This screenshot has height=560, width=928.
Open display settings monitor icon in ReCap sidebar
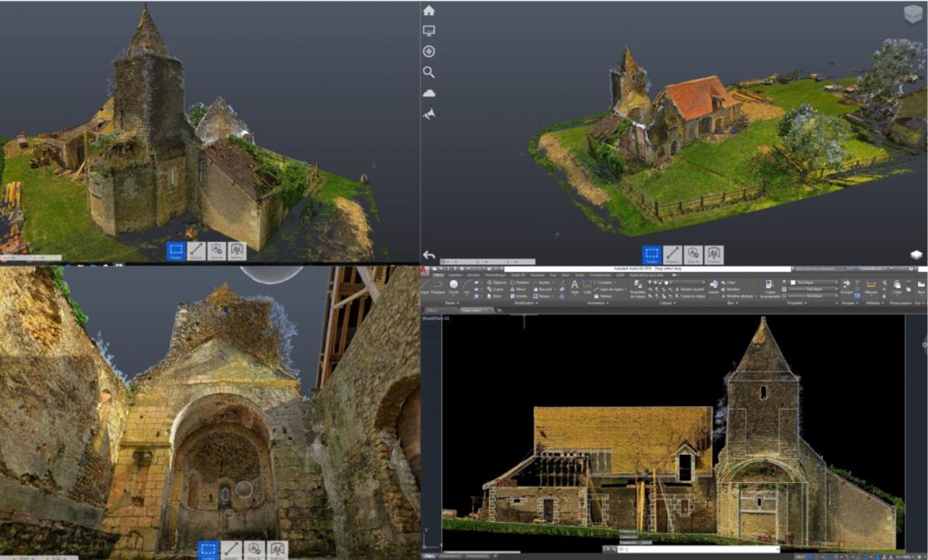coord(429,31)
